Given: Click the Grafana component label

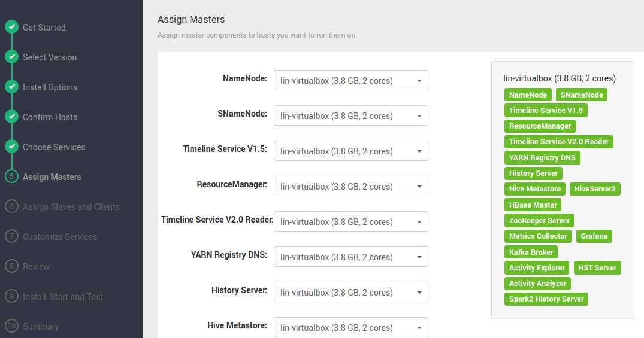Looking at the screenshot, I should pyautogui.click(x=594, y=236).
